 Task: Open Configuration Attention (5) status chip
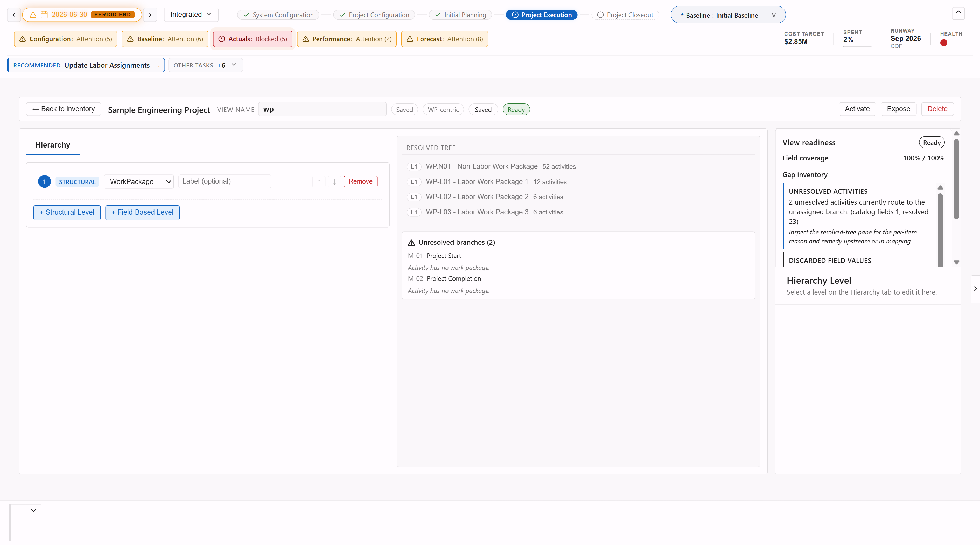point(65,39)
